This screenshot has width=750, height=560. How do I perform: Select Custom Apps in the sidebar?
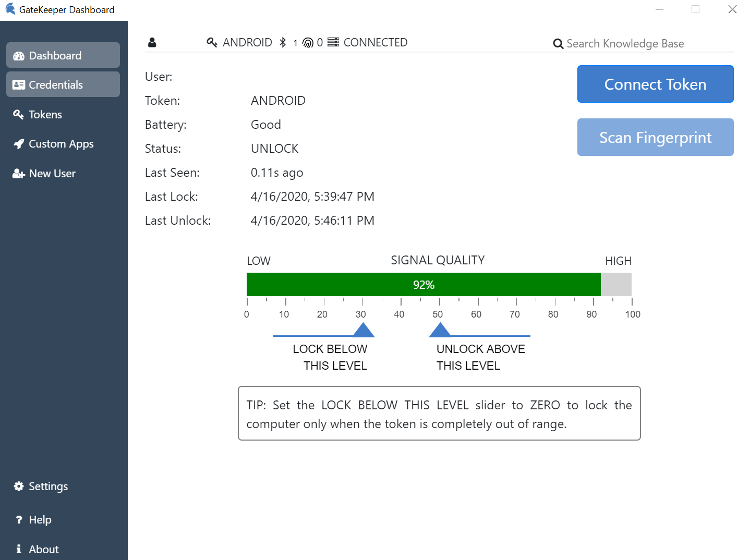click(x=61, y=144)
